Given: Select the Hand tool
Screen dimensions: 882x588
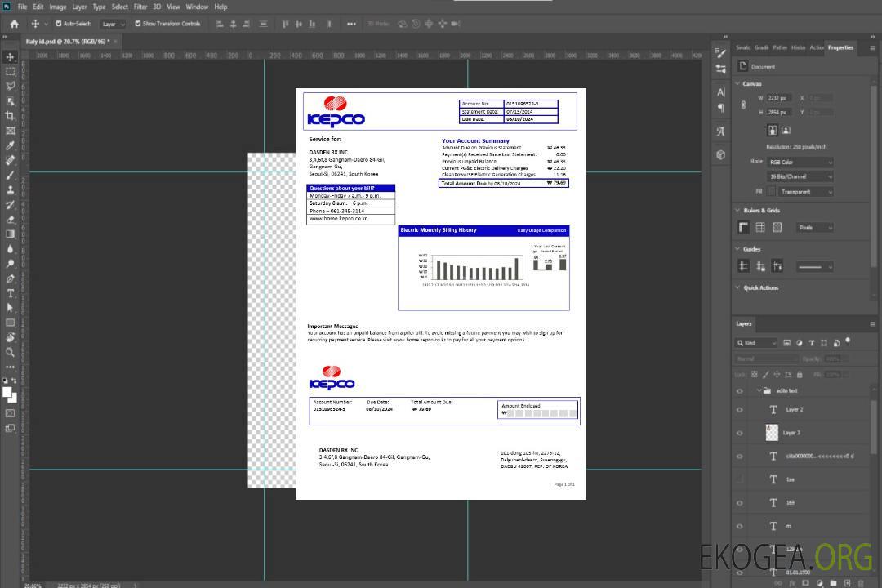Looking at the screenshot, I should click(10, 337).
